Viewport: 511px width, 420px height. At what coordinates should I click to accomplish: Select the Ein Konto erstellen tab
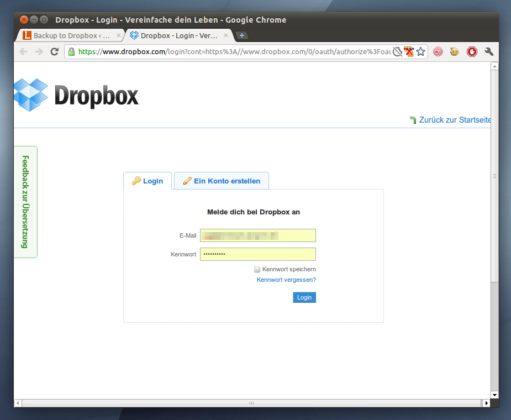tap(222, 181)
